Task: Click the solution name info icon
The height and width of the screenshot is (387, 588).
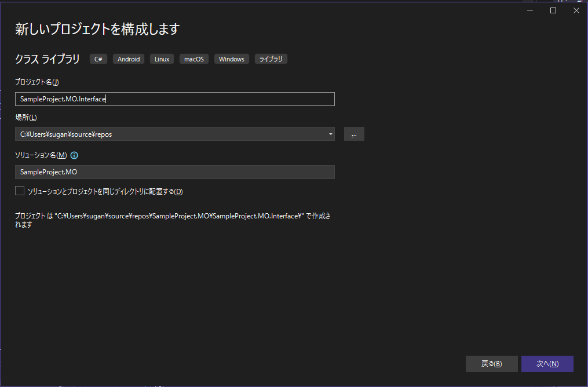Action: pos(74,155)
